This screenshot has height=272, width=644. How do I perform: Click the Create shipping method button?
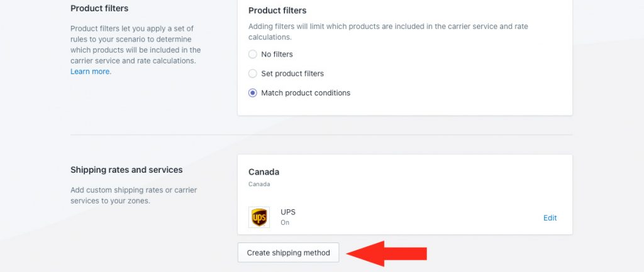288,253
